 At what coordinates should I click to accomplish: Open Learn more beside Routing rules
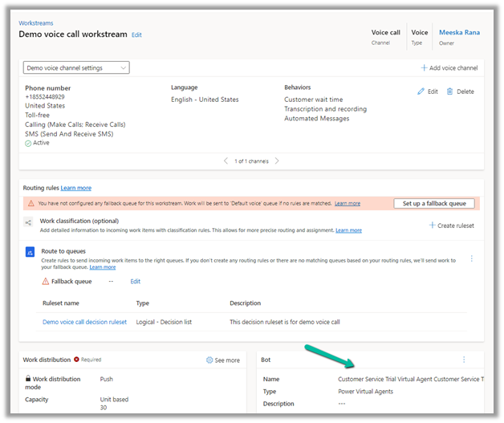[76, 188]
